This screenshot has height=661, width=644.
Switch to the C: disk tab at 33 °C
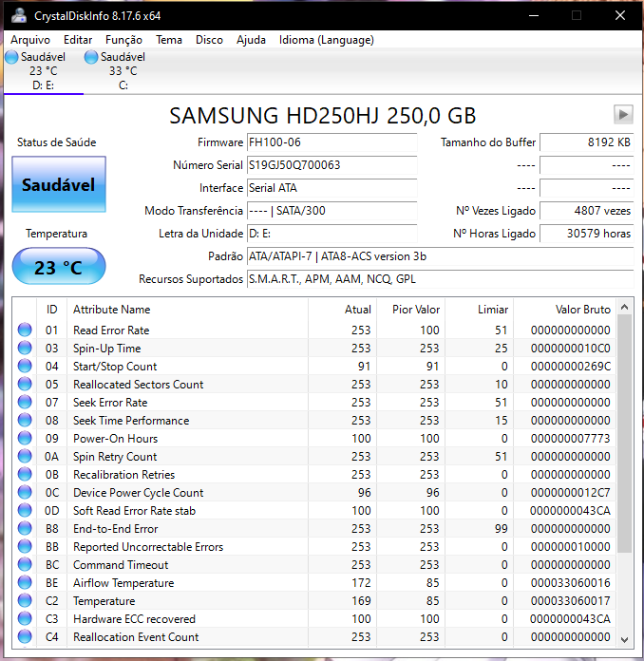click(123, 71)
